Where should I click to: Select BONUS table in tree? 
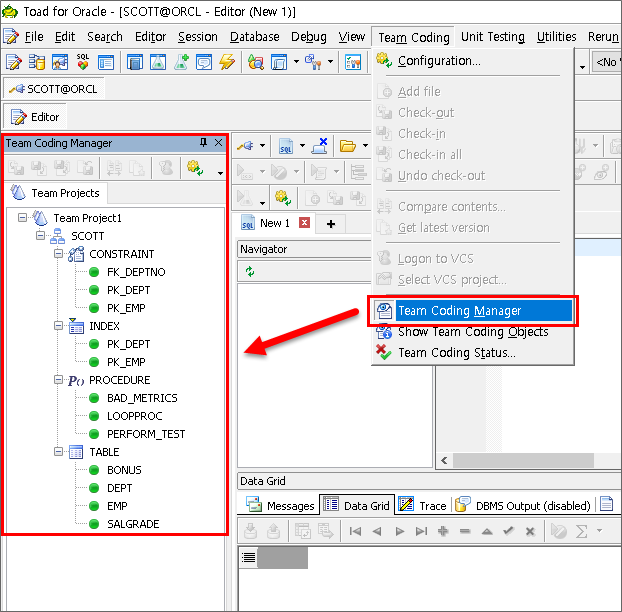point(124,470)
